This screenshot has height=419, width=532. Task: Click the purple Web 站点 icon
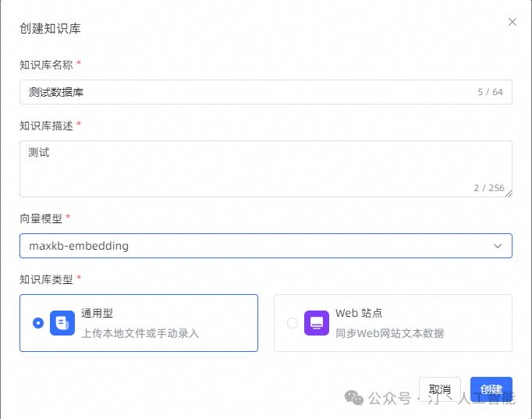(317, 322)
